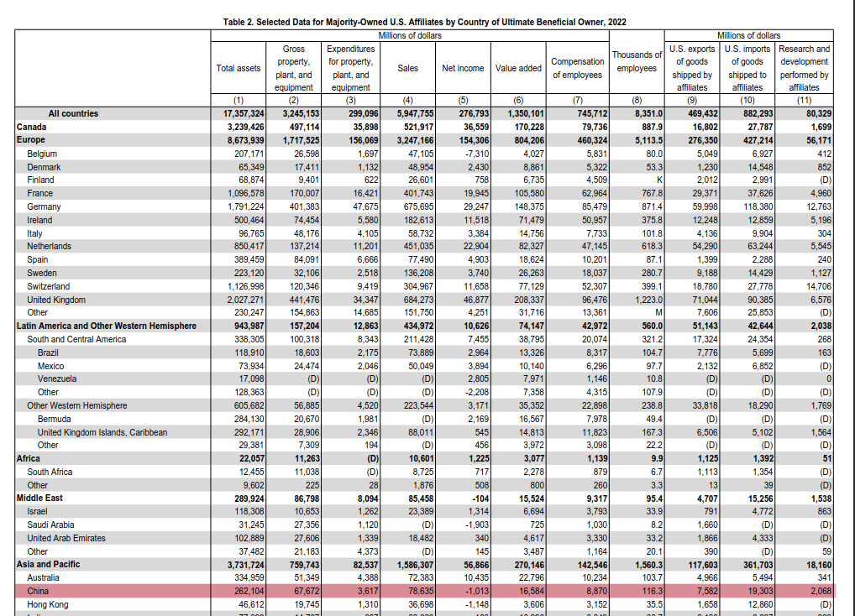Image resolution: width=855 pixels, height=616 pixels.
Task: Select 'United Kingdom Islands, Caribbean' row label
Action: point(102,432)
